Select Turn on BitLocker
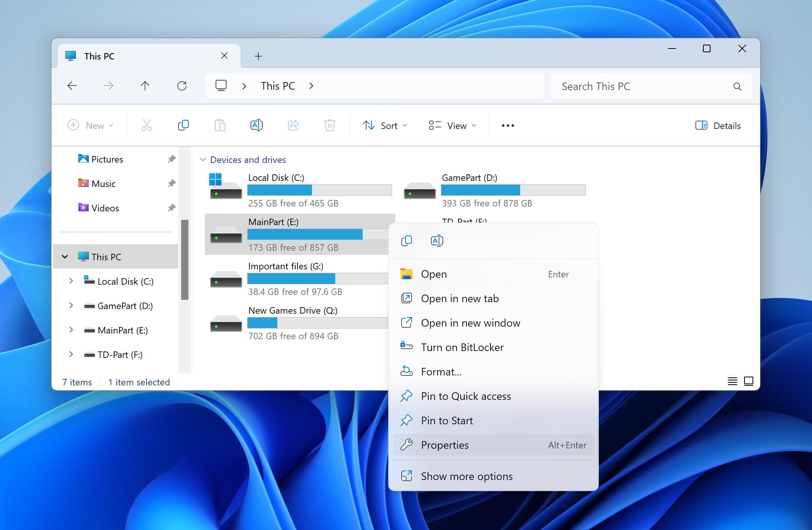Viewport: 812px width, 530px height. coord(493,347)
